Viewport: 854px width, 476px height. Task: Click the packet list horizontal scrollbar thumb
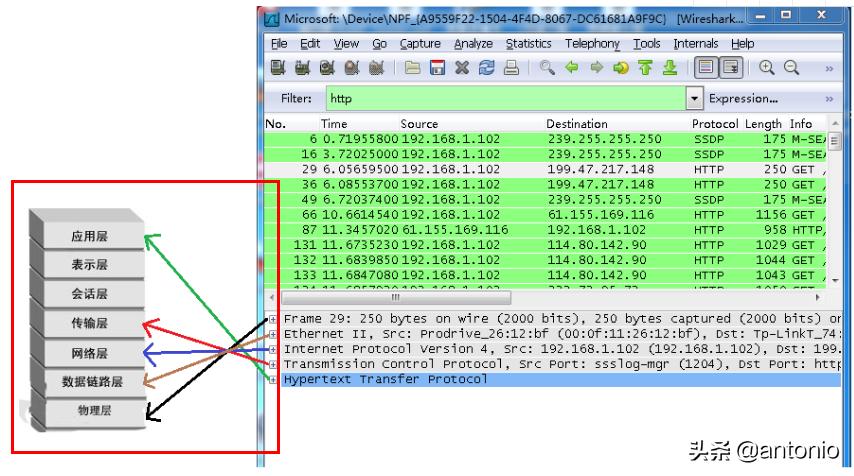(396, 297)
